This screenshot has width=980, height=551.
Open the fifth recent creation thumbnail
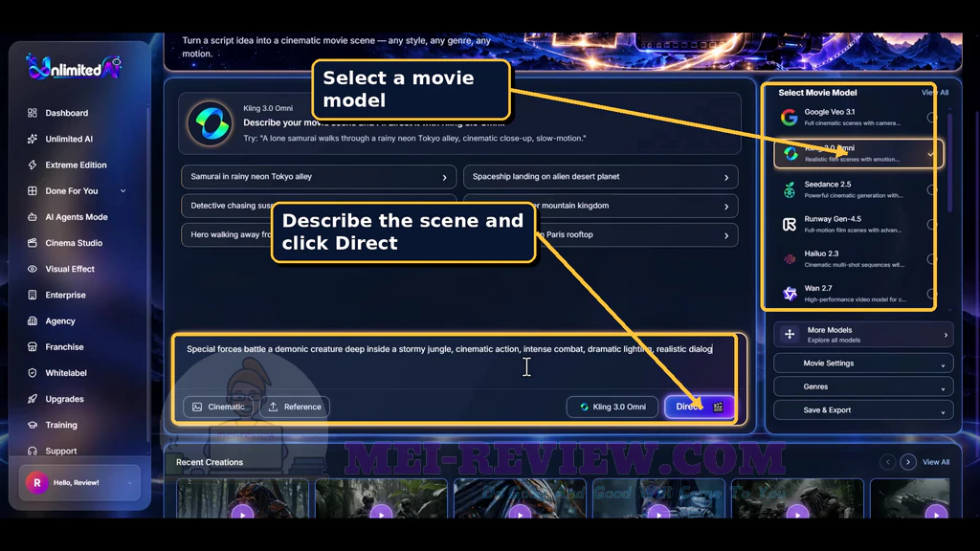click(x=797, y=498)
